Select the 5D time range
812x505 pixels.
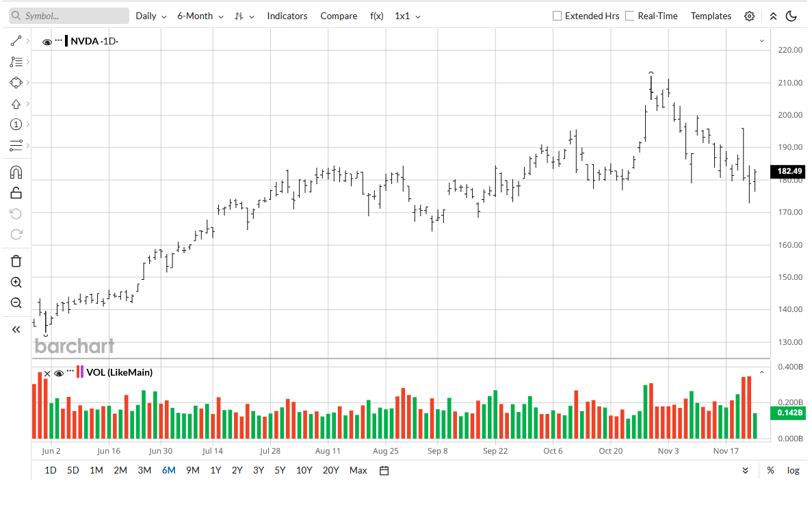(x=73, y=471)
